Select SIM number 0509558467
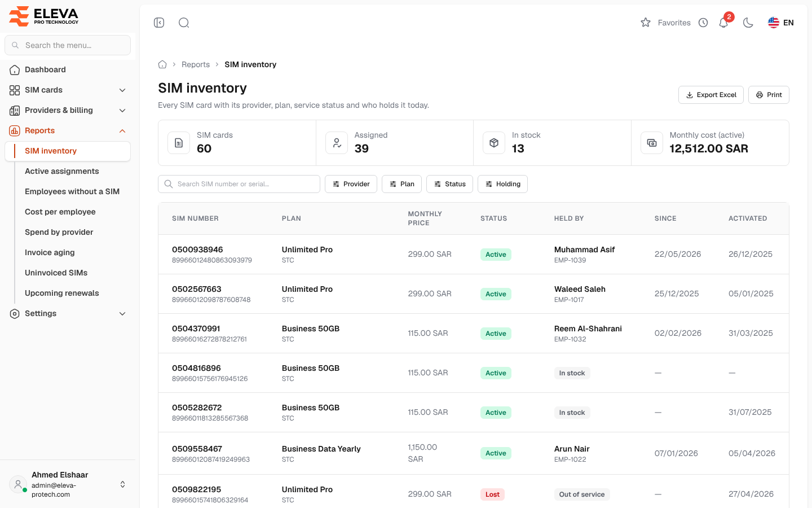 pos(197,449)
